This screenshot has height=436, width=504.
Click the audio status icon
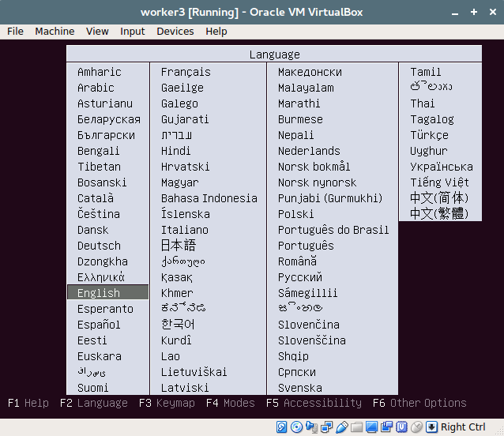311,427
